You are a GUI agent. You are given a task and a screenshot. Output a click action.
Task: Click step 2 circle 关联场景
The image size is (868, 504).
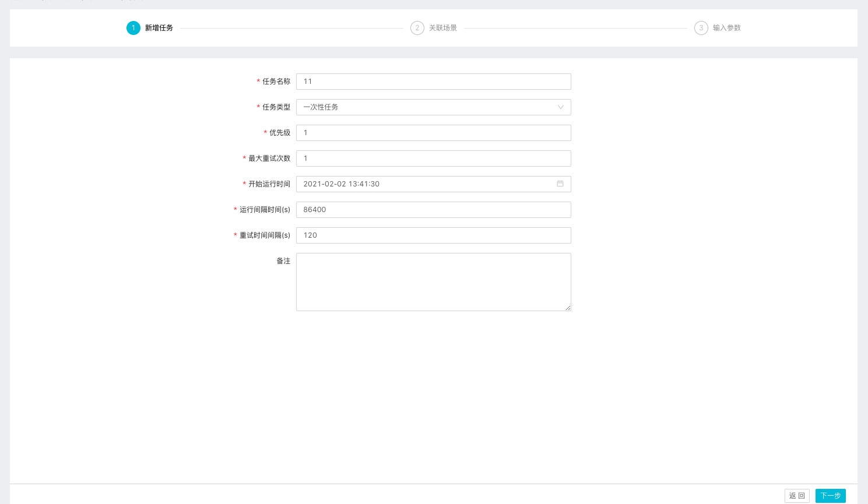tap(417, 28)
